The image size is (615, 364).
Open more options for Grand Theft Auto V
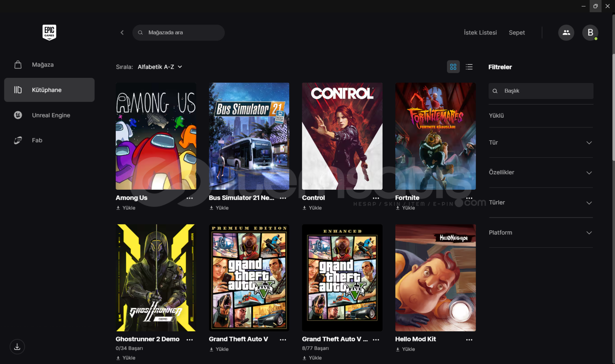pyautogui.click(x=283, y=340)
